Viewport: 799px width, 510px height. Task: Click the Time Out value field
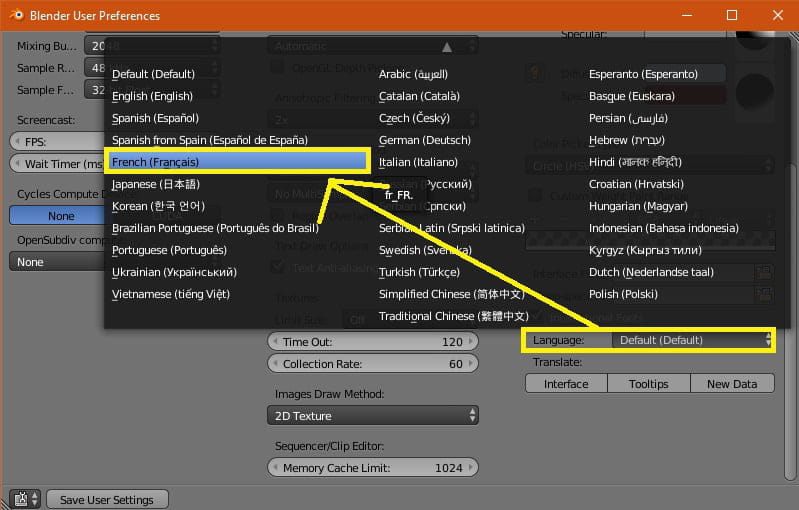372,341
